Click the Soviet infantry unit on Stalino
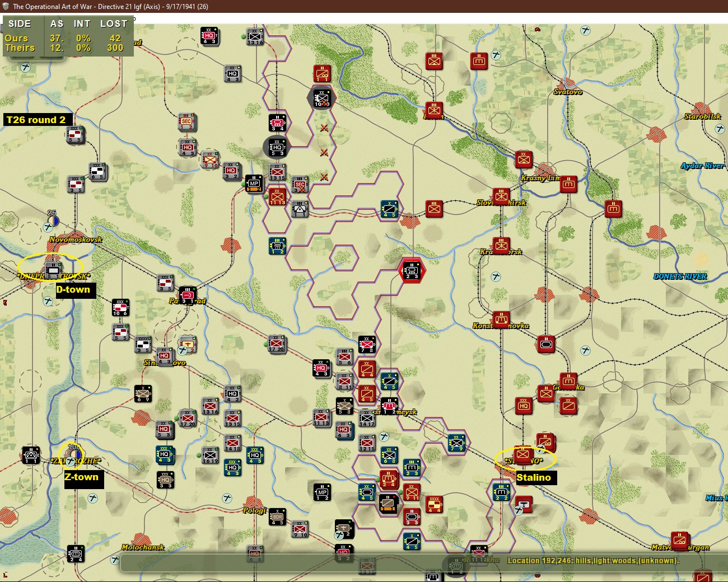 click(522, 454)
